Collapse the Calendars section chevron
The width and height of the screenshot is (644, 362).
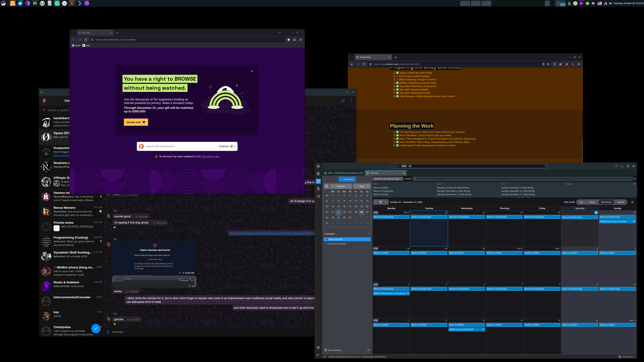tap(369, 234)
